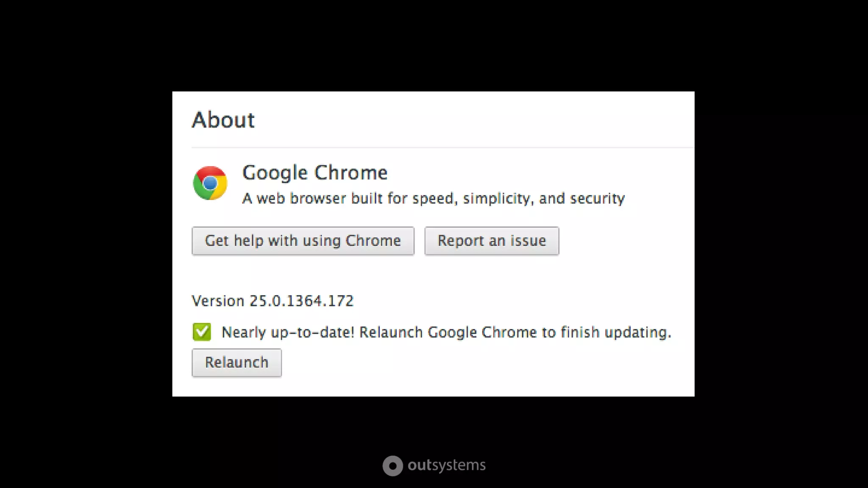868x488 pixels.
Task: Click the Relaunch Google Chrome sentence
Action: (x=515, y=333)
